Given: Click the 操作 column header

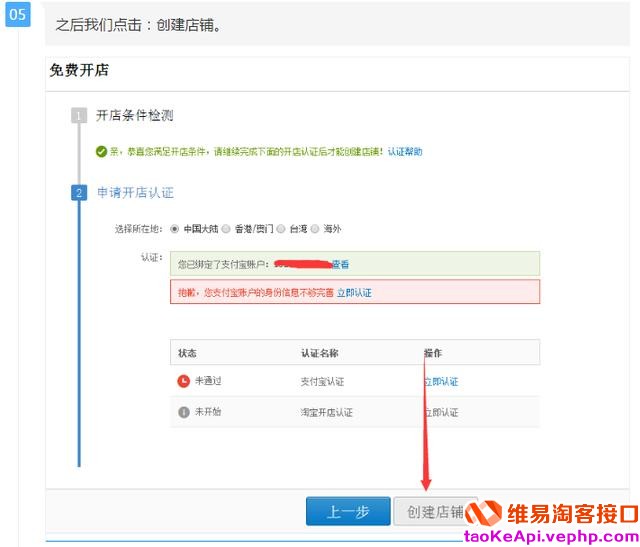Looking at the screenshot, I should 433,353.
